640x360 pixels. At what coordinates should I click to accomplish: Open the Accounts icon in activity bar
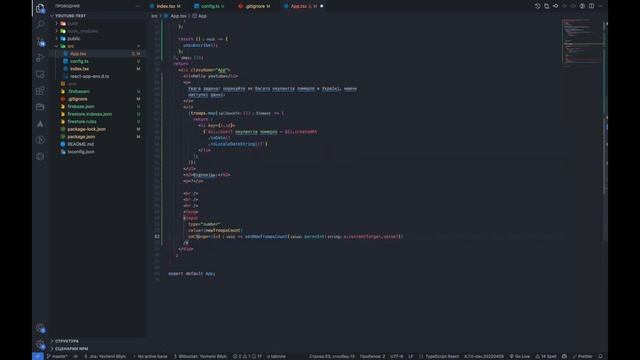[40, 328]
